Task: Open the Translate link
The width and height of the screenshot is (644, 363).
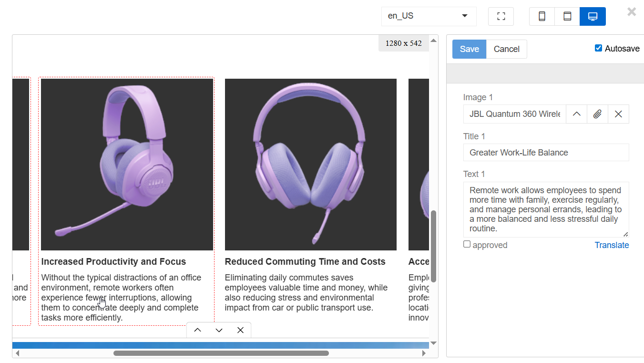Action: pos(612,245)
